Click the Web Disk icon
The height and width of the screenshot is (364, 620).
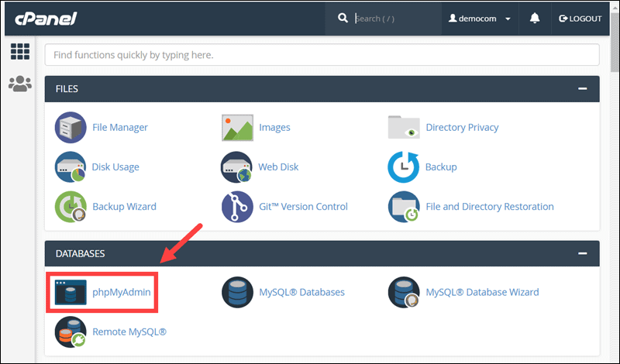click(x=236, y=167)
